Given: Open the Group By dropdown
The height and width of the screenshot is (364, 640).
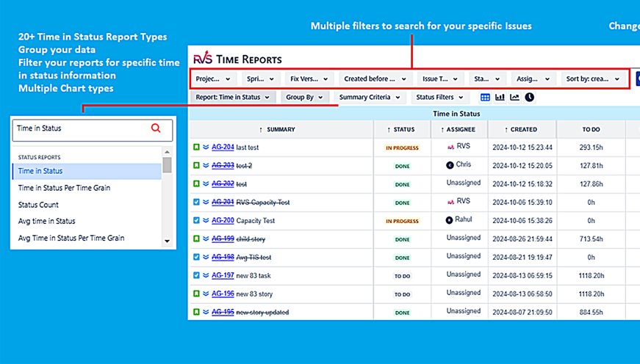Looking at the screenshot, I should click(x=304, y=98).
